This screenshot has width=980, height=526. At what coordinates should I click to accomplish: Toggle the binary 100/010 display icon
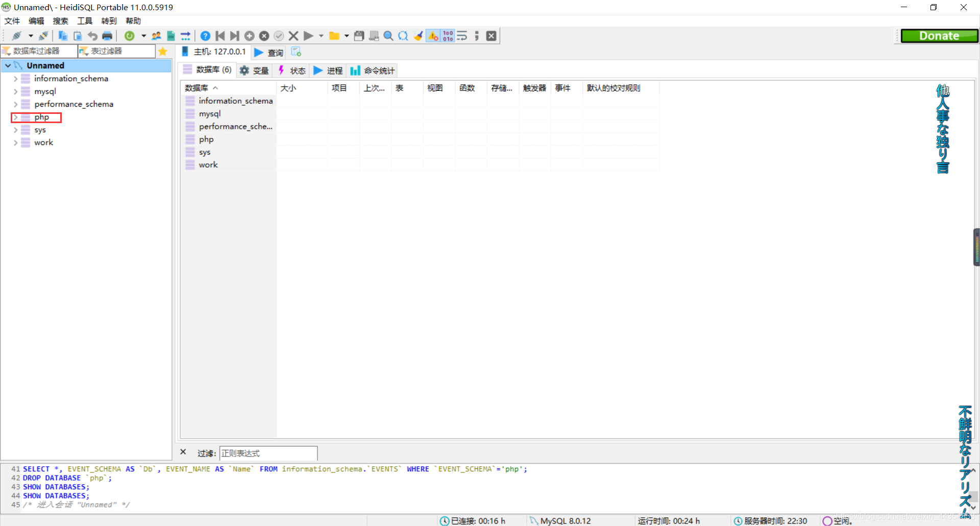448,36
